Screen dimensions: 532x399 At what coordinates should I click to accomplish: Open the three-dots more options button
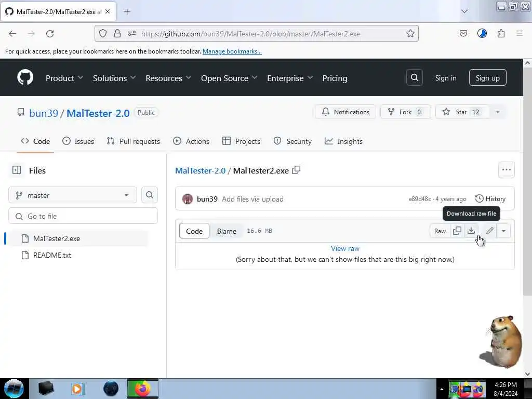pos(506,170)
